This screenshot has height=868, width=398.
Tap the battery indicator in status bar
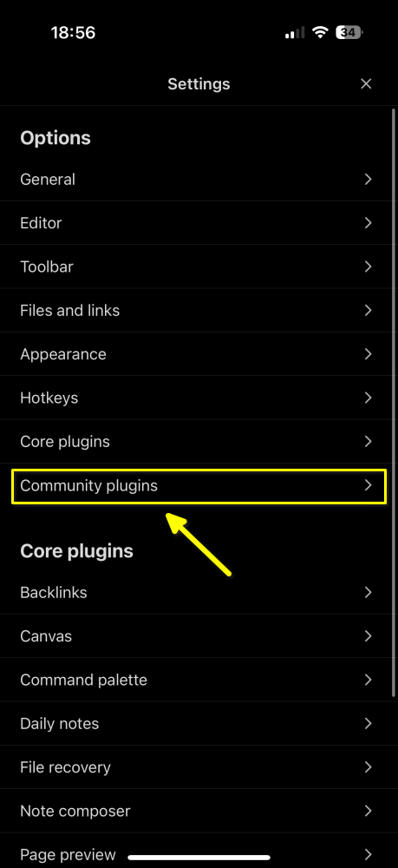pyautogui.click(x=349, y=33)
